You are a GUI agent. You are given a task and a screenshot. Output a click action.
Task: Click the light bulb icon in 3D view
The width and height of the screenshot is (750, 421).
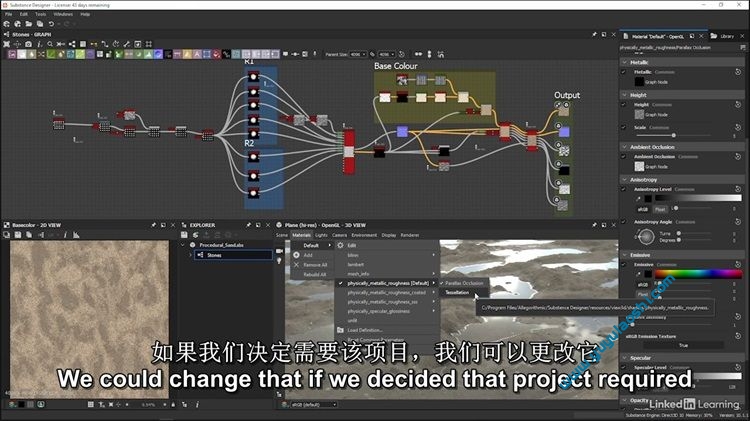[279, 261]
